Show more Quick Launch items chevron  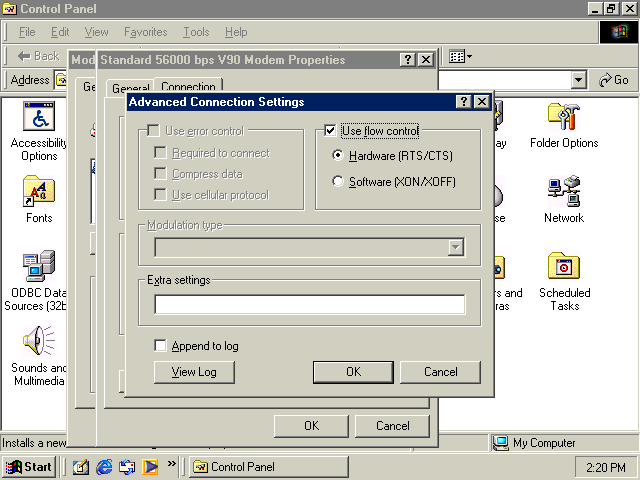(171, 463)
